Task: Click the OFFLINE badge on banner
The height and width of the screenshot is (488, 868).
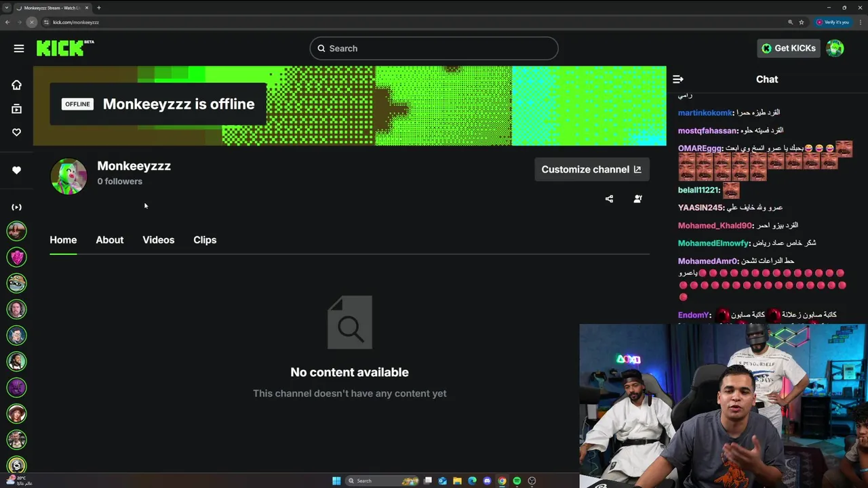Action: point(77,104)
